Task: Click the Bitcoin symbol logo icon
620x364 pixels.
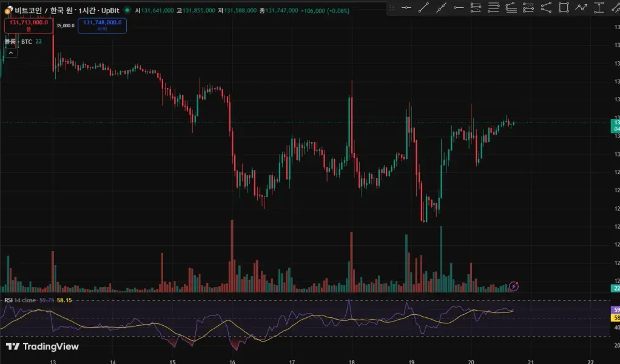Action: tap(8, 10)
